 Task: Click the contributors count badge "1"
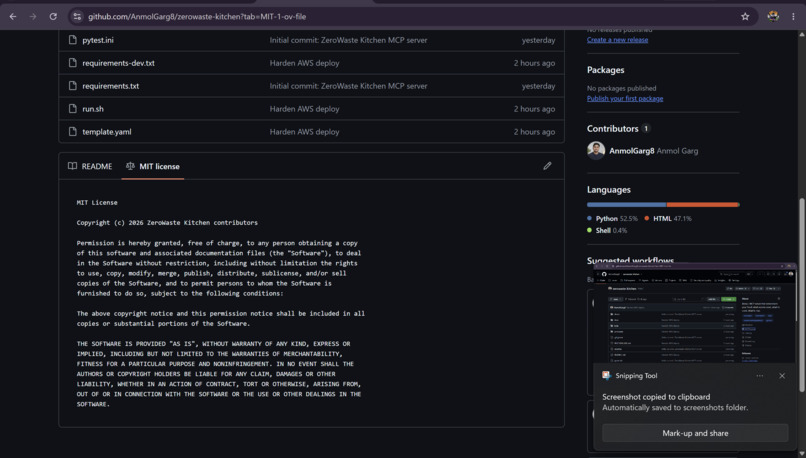coord(646,129)
